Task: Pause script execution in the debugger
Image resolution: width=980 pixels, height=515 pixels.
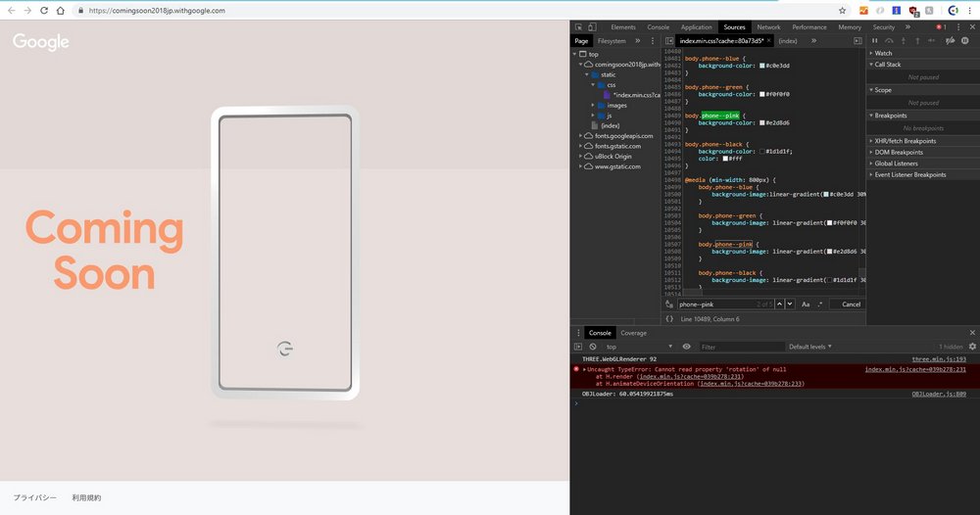Action: click(874, 40)
